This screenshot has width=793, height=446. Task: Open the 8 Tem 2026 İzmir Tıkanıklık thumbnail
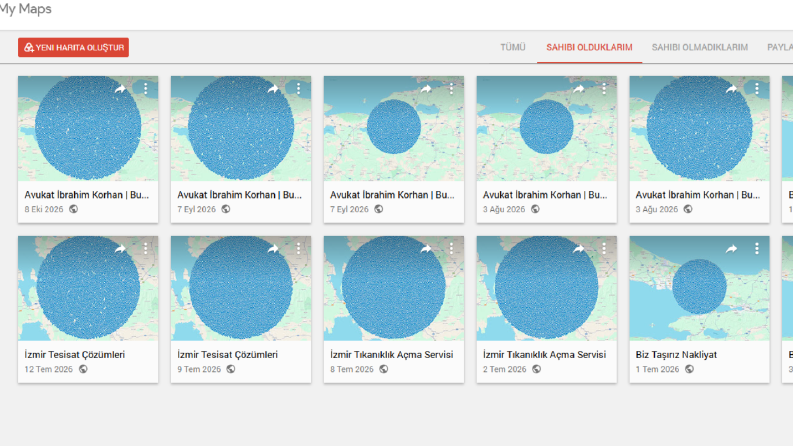[393, 288]
